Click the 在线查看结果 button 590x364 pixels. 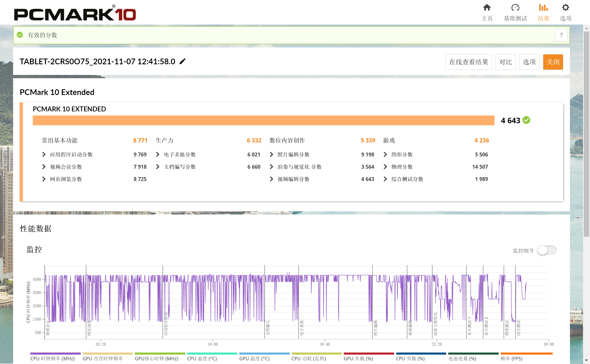pos(468,62)
